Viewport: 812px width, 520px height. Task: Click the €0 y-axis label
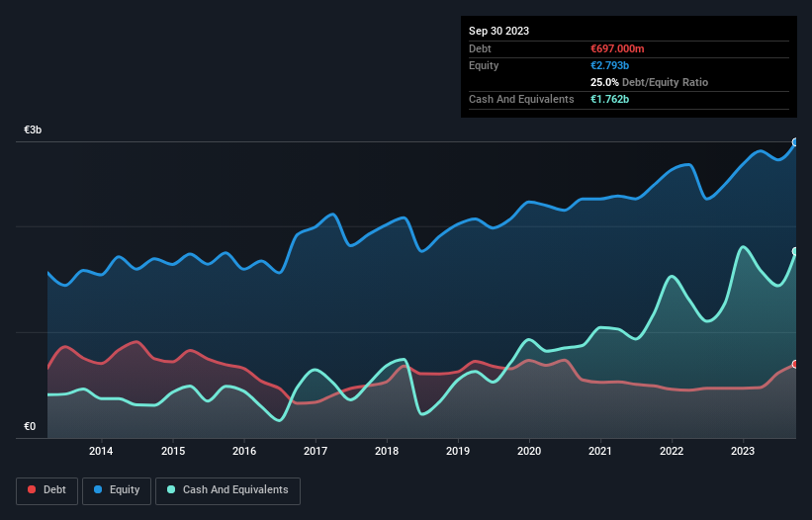pos(30,426)
